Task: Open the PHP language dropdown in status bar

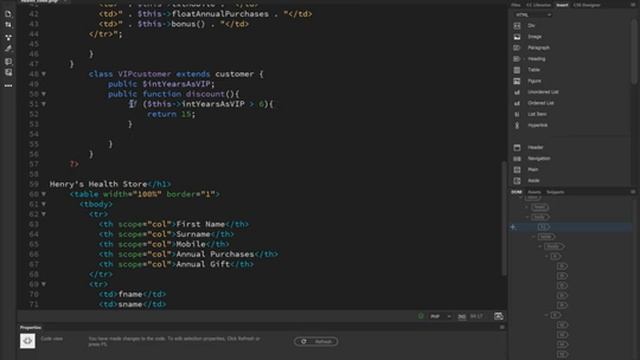Action: (440, 316)
